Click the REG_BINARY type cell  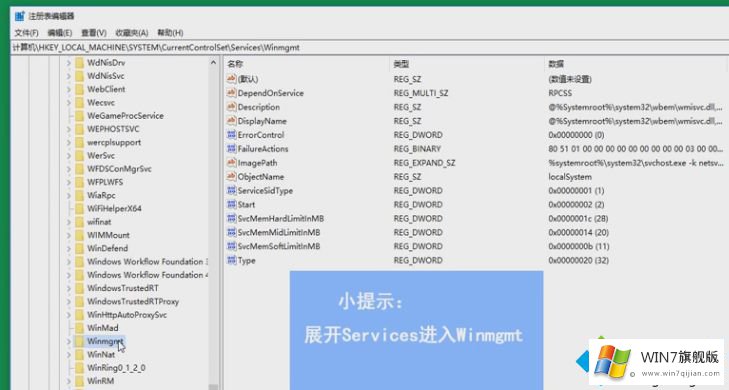tap(417, 149)
